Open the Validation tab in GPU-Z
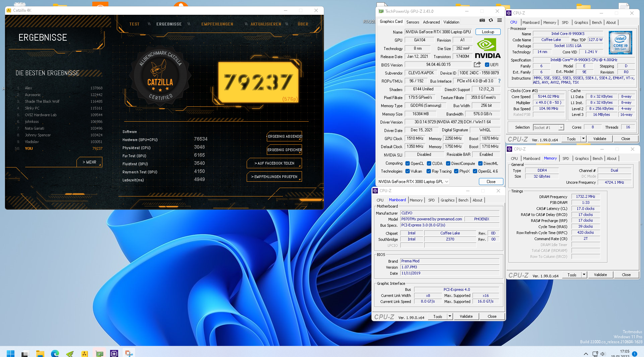The image size is (644, 357). (451, 22)
